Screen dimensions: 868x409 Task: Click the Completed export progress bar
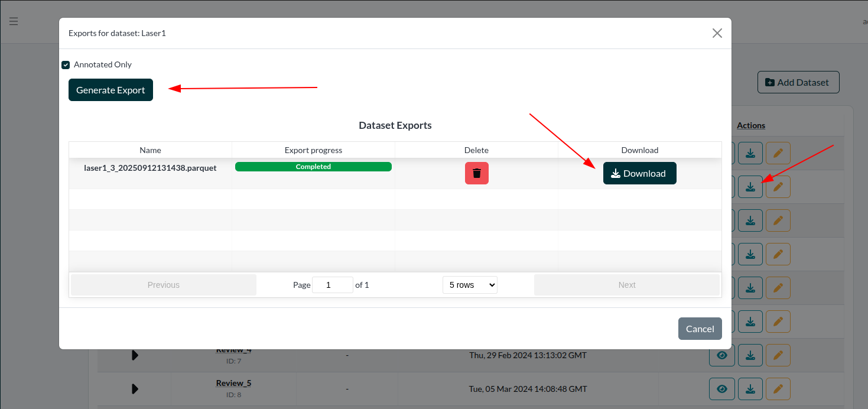click(313, 167)
